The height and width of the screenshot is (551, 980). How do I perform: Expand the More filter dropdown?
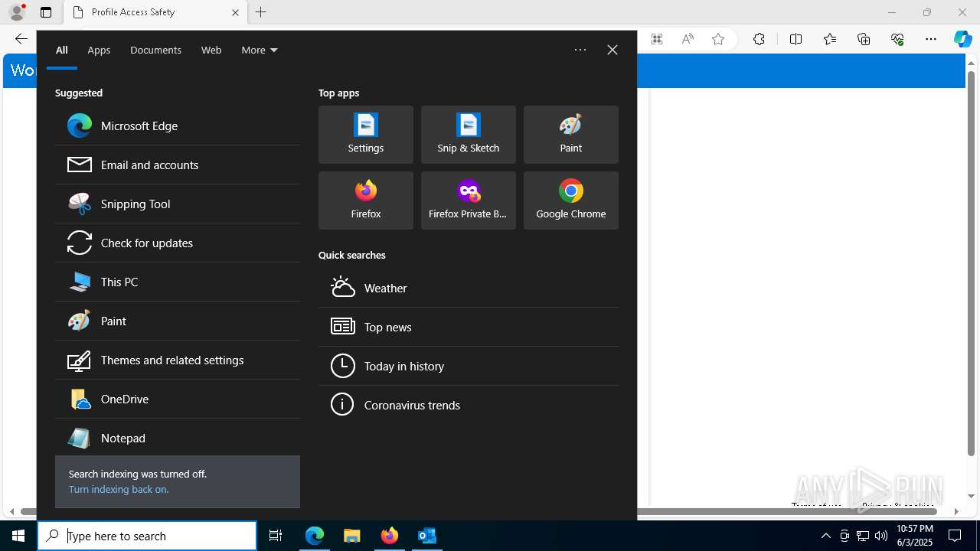260,50
